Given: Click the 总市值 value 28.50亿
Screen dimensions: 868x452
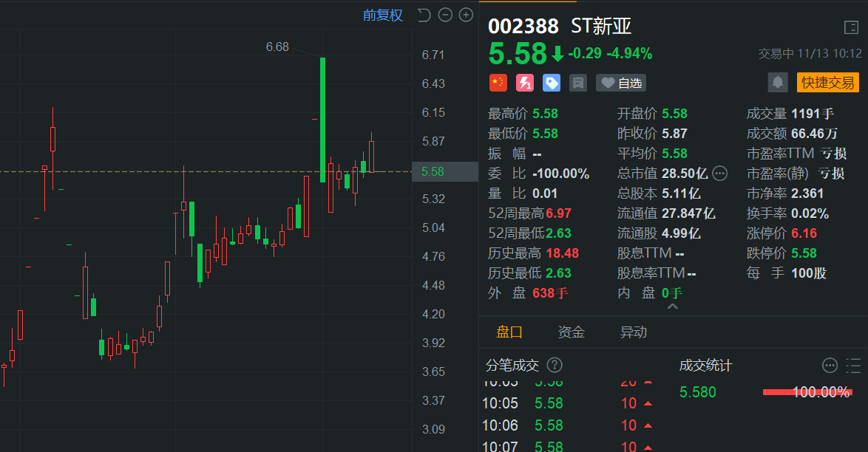Looking at the screenshot, I should coord(684,174).
